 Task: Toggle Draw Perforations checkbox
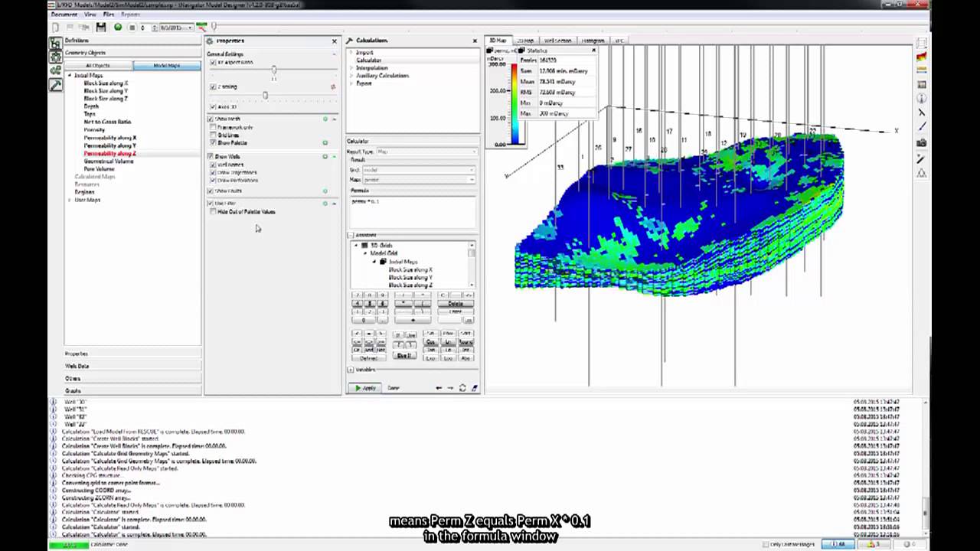(213, 180)
